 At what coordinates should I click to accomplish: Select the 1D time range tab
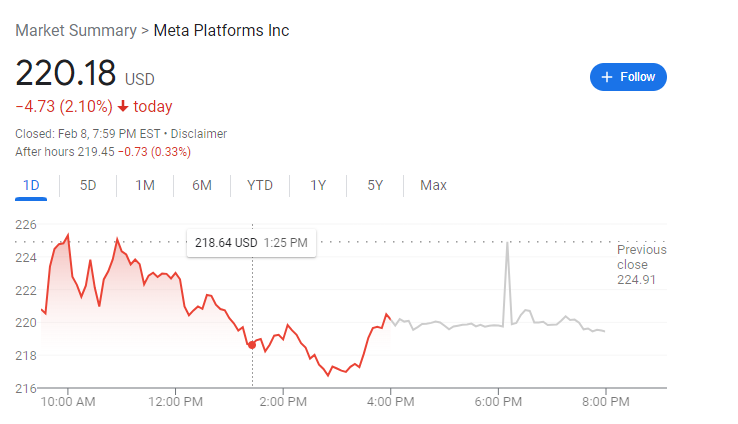(x=31, y=185)
